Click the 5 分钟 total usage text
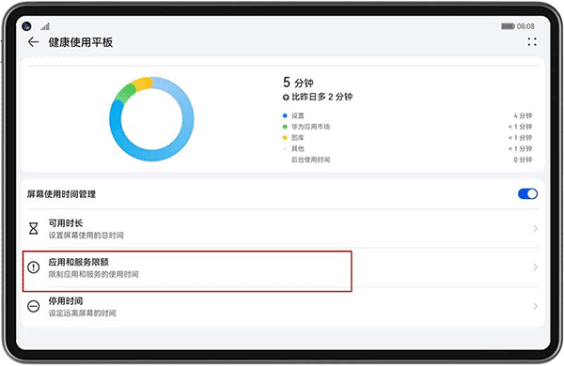The image size is (564, 366). [x=298, y=82]
